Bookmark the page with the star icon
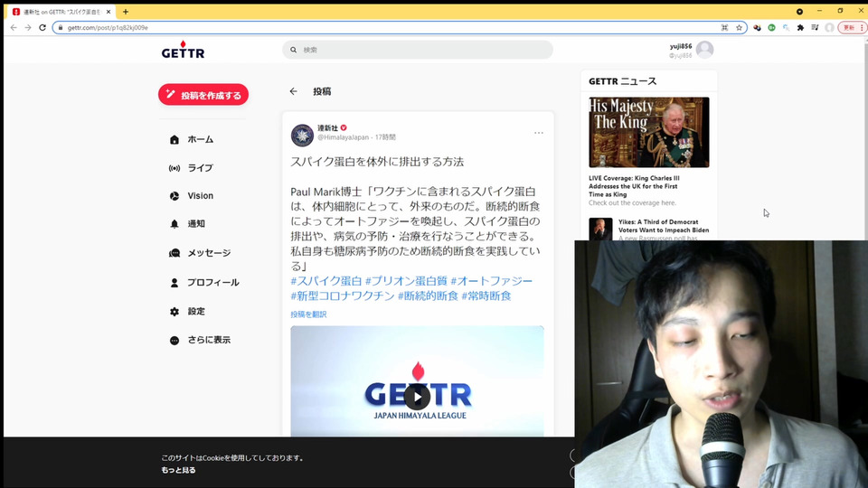This screenshot has height=488, width=868. click(739, 28)
